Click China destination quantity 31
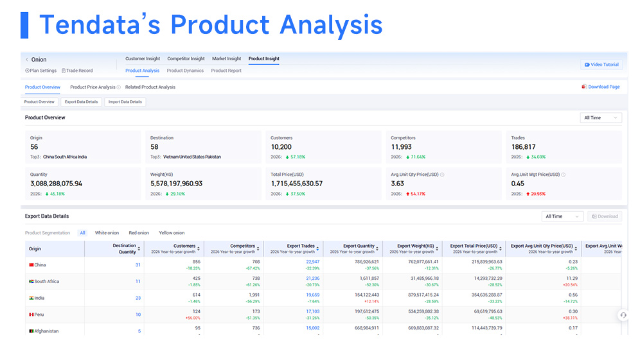 coord(138,265)
